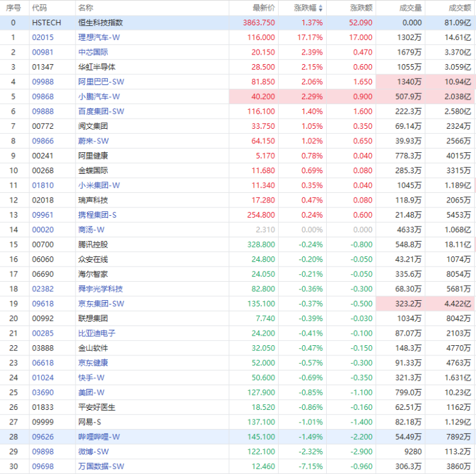Click the volume 9280 for 微博-SW
Screen dimensions: 476x474
(413, 452)
